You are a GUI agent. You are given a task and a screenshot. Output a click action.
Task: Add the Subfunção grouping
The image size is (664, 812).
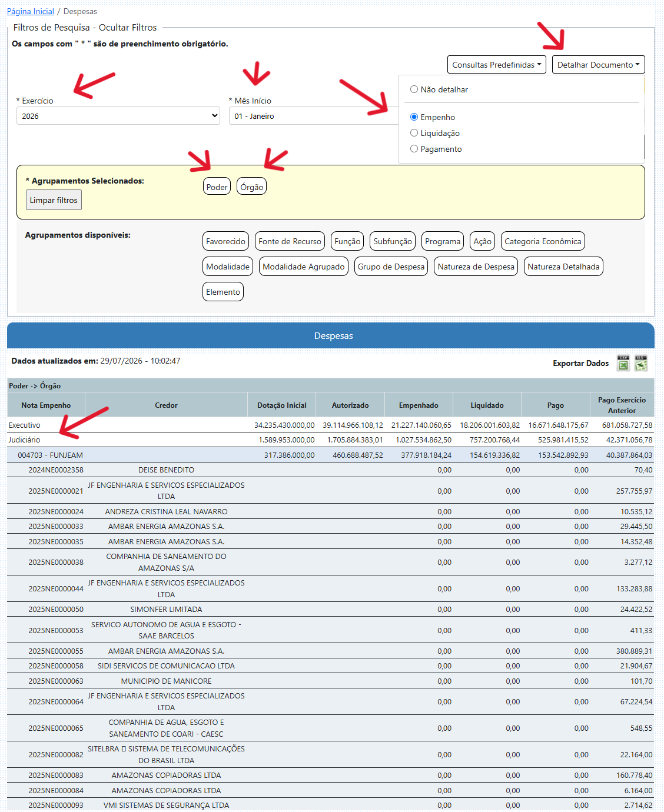point(393,241)
